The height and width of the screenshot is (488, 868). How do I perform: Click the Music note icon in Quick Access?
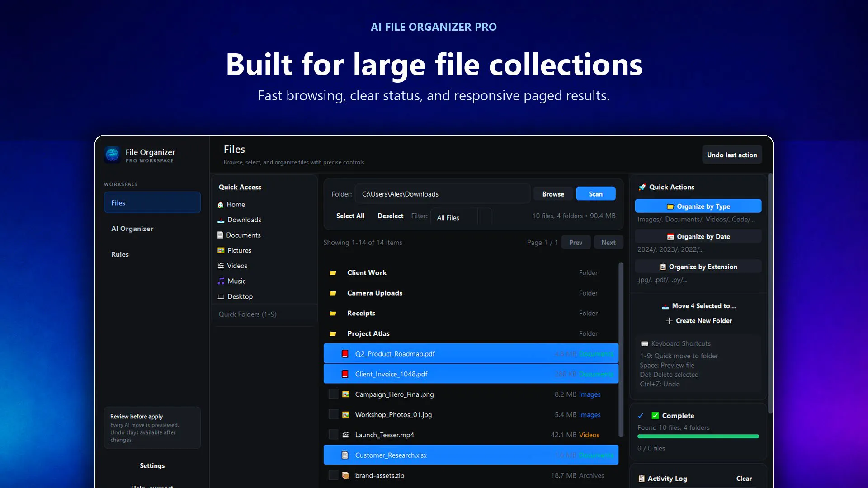(x=221, y=281)
